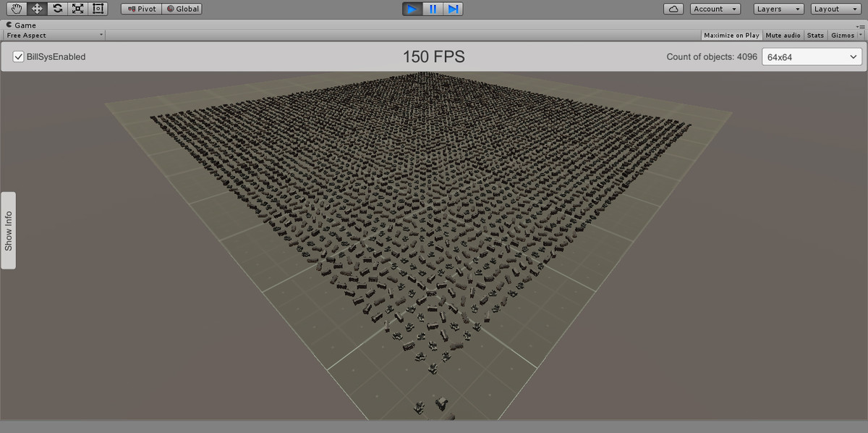Click the Play button
Viewport: 868px width, 433px height.
tap(412, 9)
